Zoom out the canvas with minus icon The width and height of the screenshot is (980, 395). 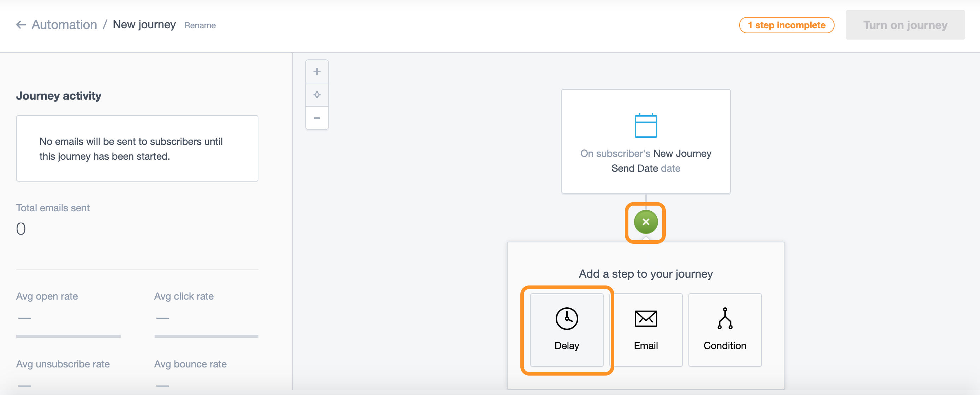(317, 118)
